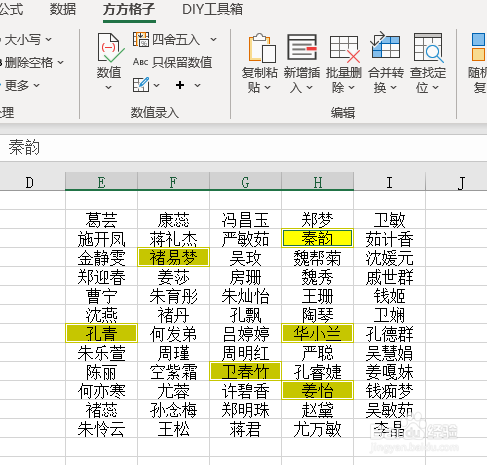Click the formula bar showing 秦韵
This screenshot has height=465, width=487.
[x=243, y=148]
